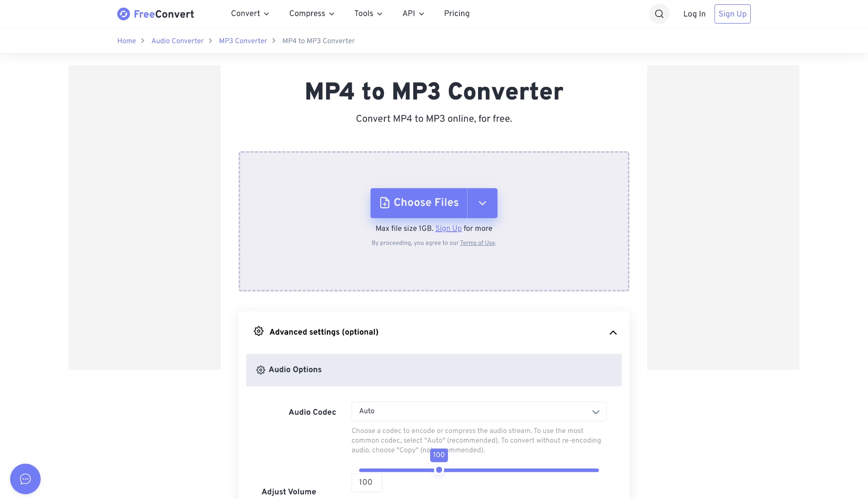Open the search magnifier icon
The width and height of the screenshot is (868, 499).
(659, 14)
